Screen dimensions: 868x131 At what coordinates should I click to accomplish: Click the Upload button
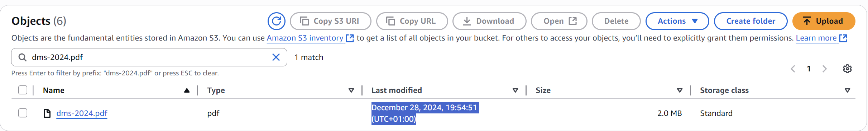824,21
